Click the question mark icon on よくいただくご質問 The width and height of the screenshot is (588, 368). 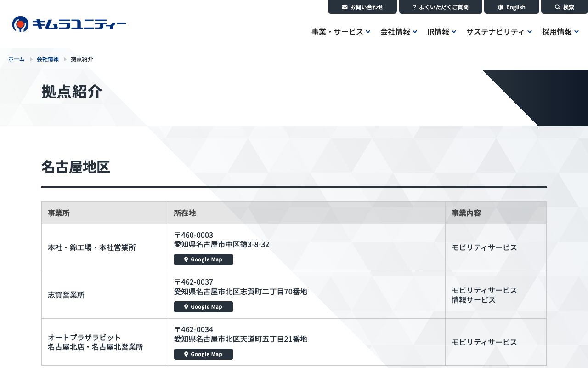[415, 7]
